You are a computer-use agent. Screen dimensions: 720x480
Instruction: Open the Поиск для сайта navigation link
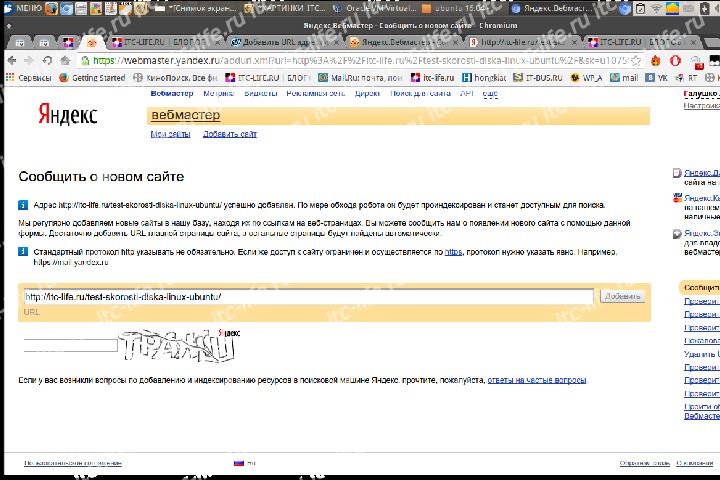click(x=420, y=93)
